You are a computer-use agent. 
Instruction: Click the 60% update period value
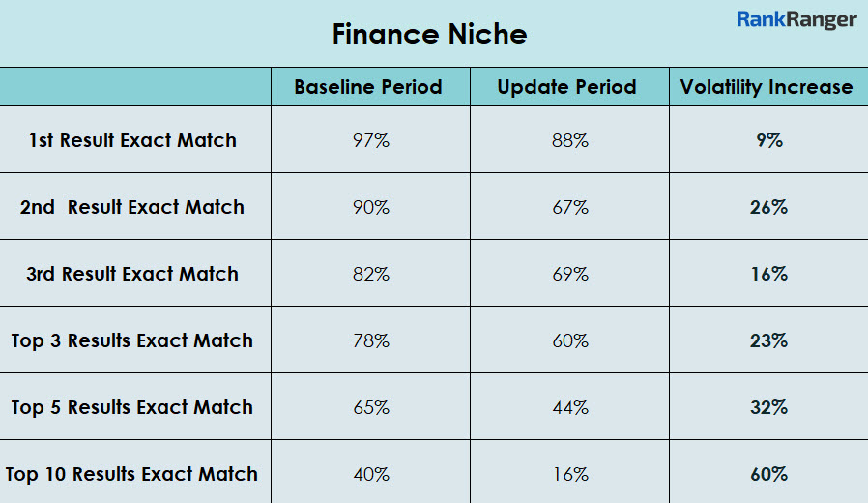click(x=570, y=340)
